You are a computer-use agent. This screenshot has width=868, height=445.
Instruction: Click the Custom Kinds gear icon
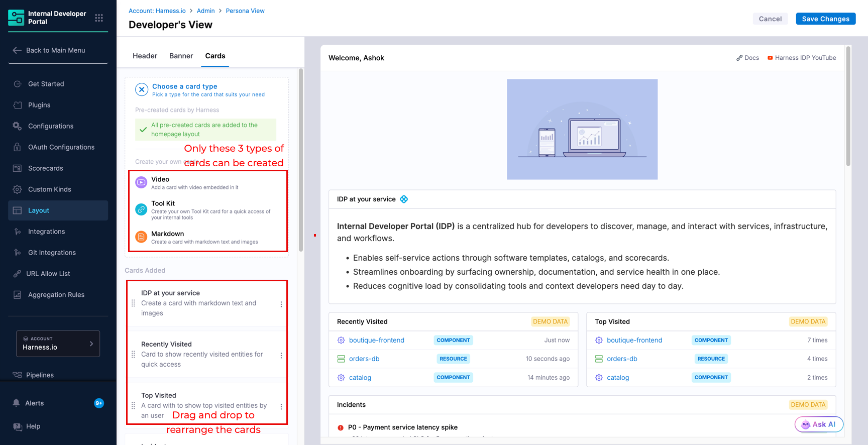[x=17, y=189]
